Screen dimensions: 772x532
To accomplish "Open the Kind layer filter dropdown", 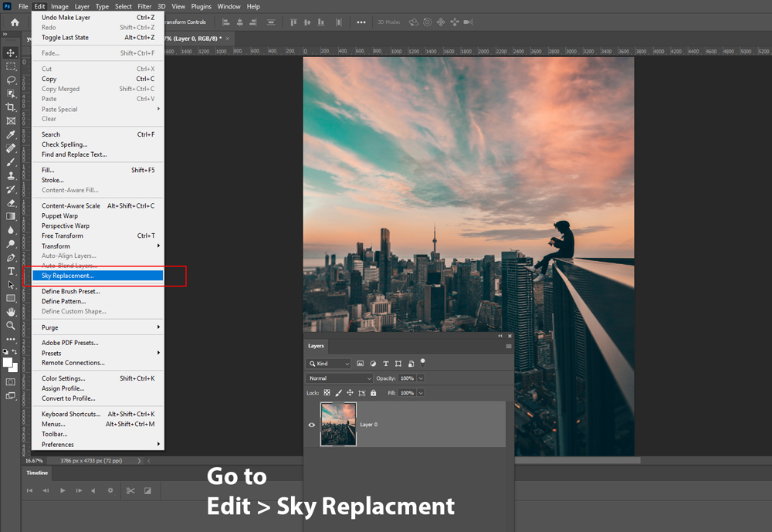I will coord(330,364).
